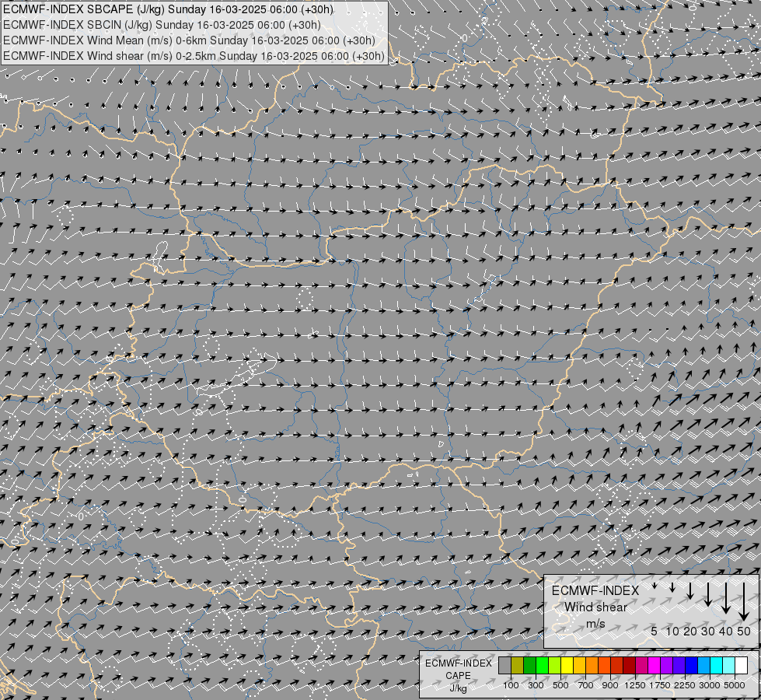The width and height of the screenshot is (761, 700).
Task: Click the Wind shear 0-2.5km title line
Action: (x=194, y=56)
